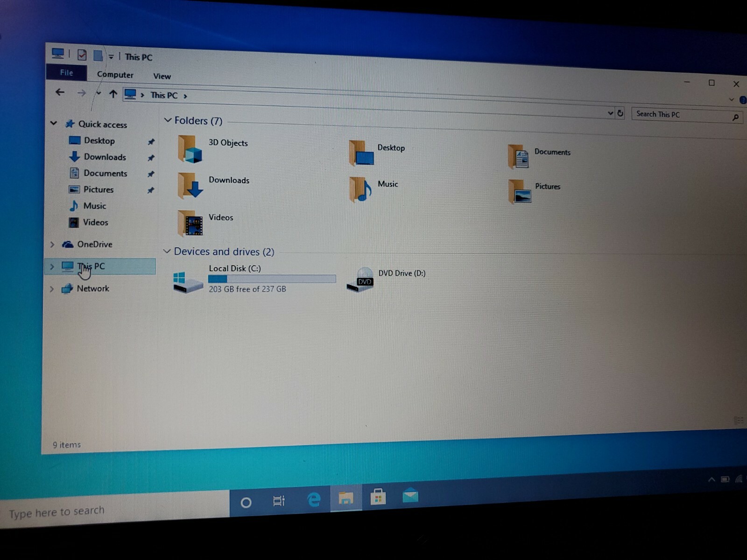Go back with the Back arrow
The height and width of the screenshot is (560, 747).
click(x=60, y=92)
